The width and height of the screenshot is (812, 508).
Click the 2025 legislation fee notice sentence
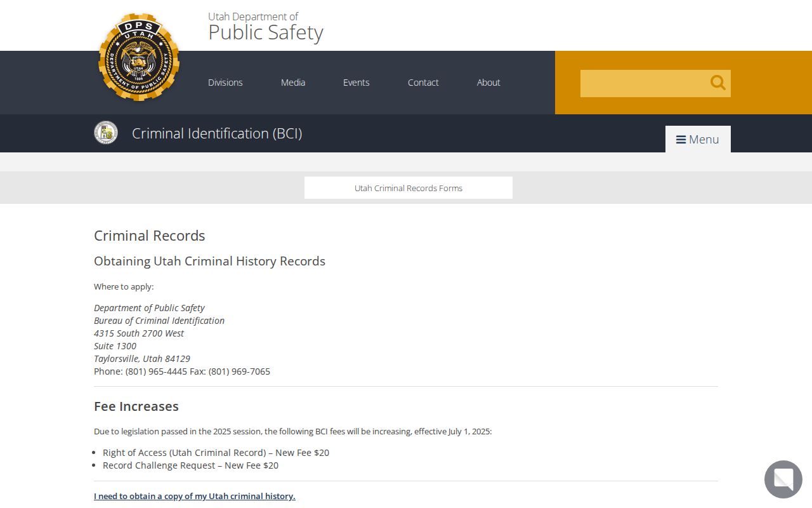292,431
